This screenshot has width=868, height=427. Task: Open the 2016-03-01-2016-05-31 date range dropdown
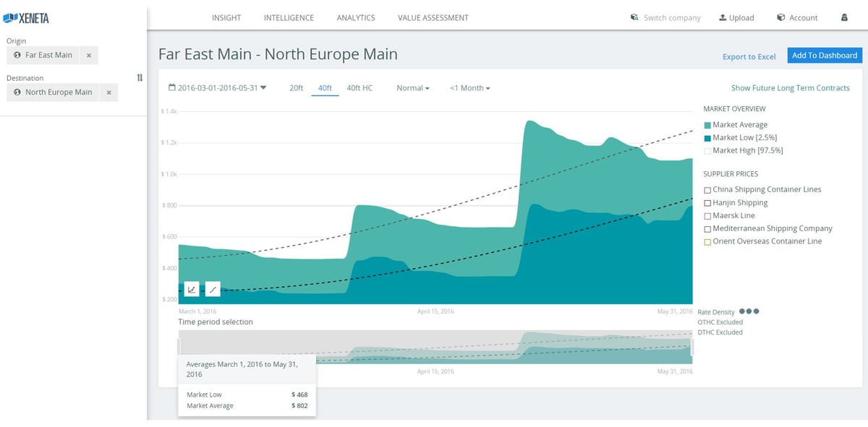tap(218, 88)
